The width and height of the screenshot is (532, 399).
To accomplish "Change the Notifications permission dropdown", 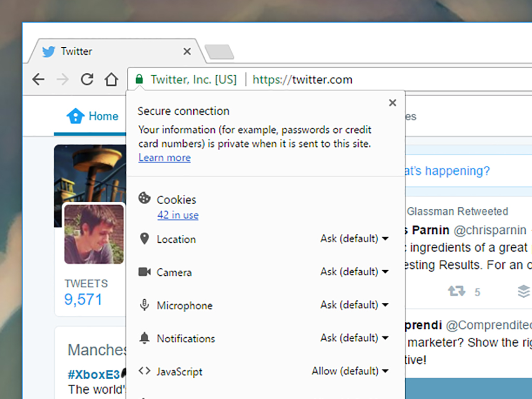I will tap(354, 338).
